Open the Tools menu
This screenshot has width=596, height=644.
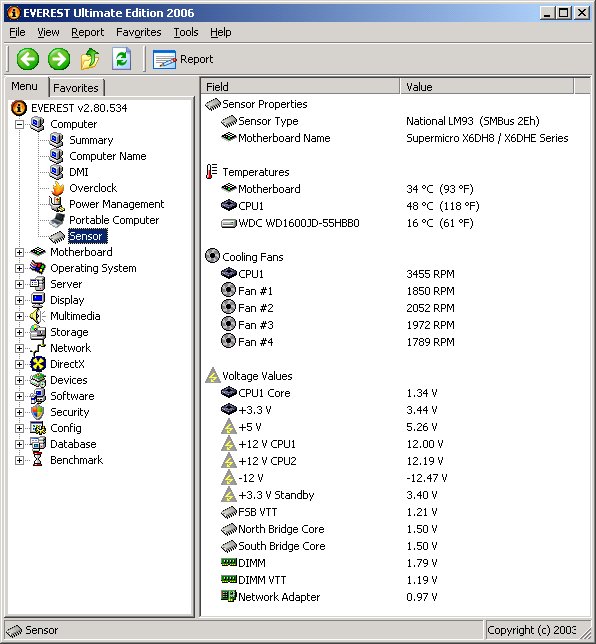point(186,32)
